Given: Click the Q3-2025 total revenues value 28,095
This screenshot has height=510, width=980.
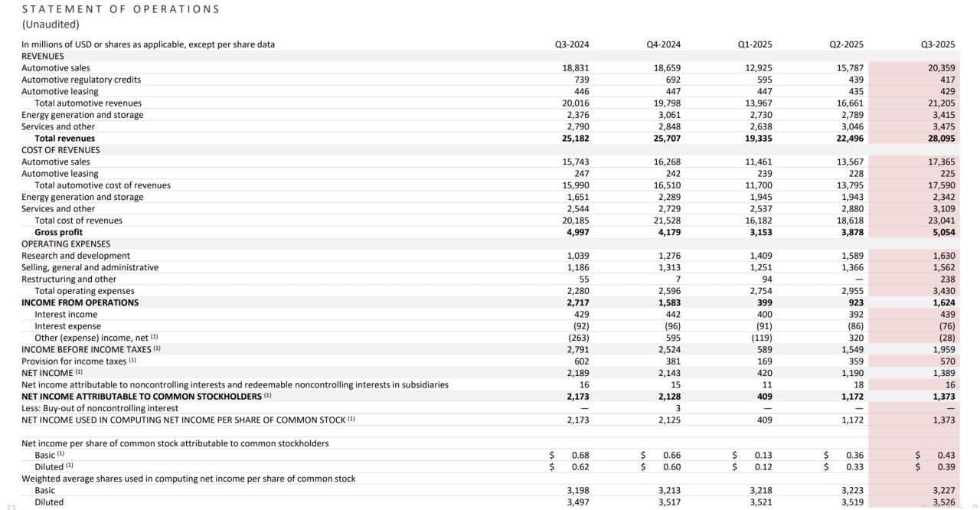Looking at the screenshot, I should pyautogui.click(x=941, y=139).
